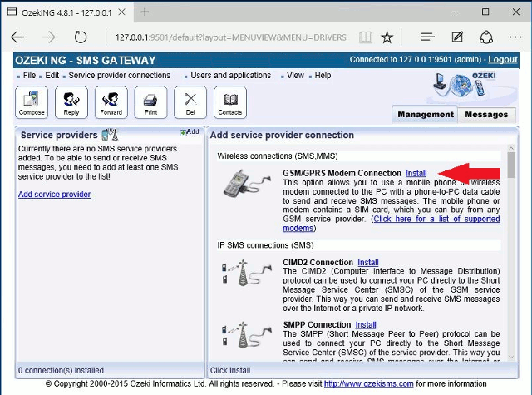
Task: Open the View menu
Action: point(295,76)
